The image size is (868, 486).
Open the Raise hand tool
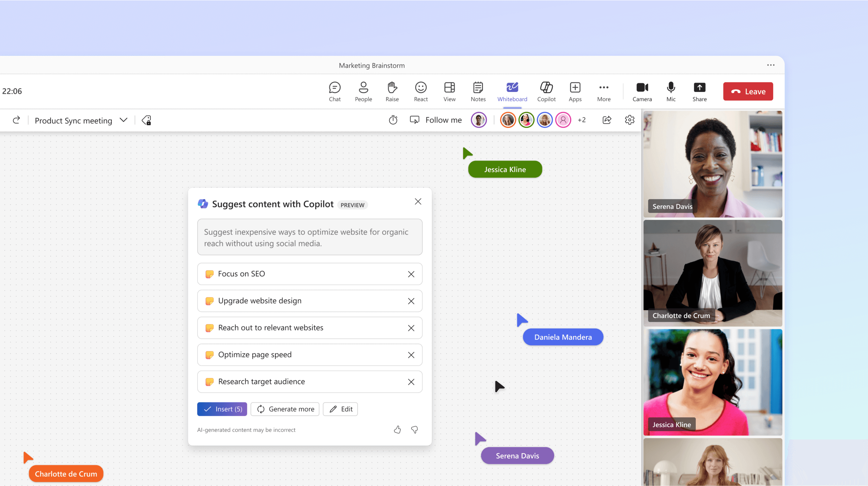391,91
